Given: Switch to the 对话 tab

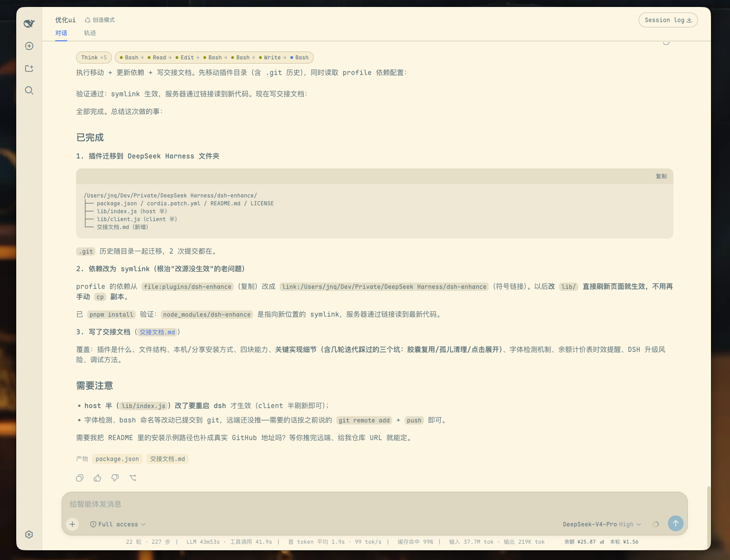Looking at the screenshot, I should click(61, 33).
